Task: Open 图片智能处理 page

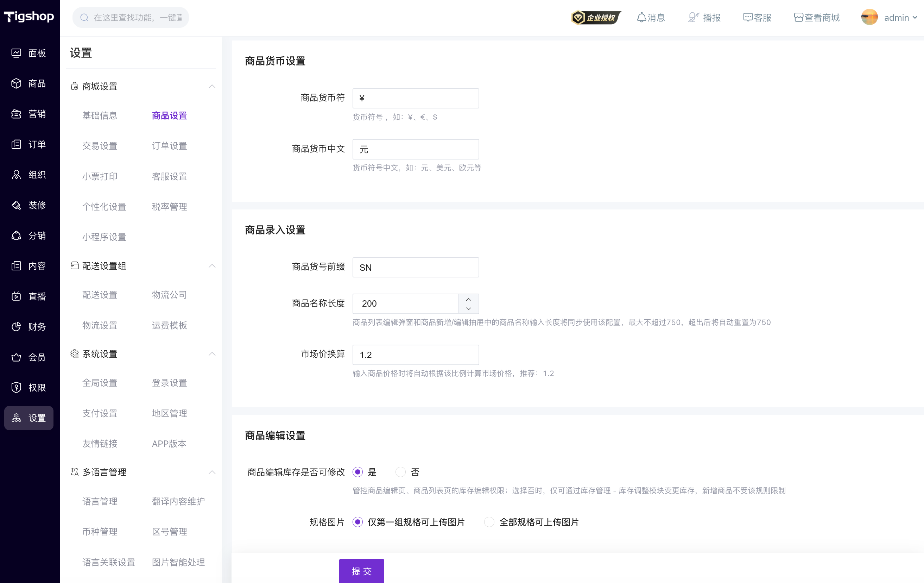Action: (x=178, y=562)
